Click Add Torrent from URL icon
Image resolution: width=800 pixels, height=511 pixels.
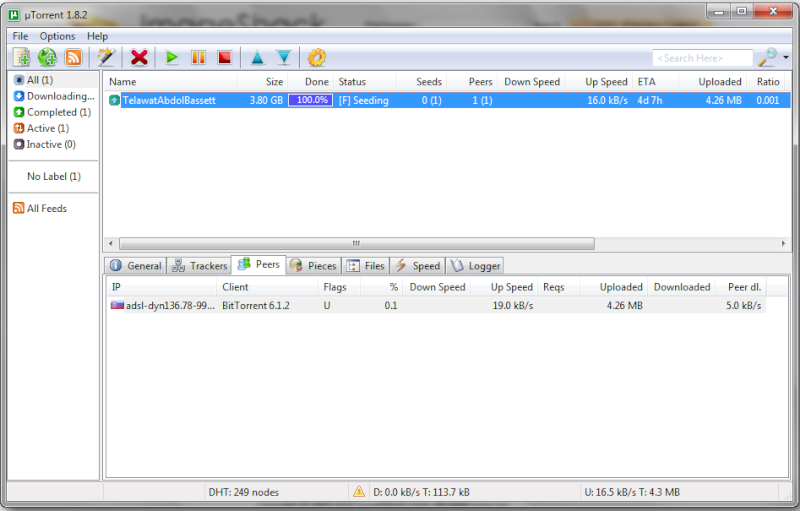(47, 58)
